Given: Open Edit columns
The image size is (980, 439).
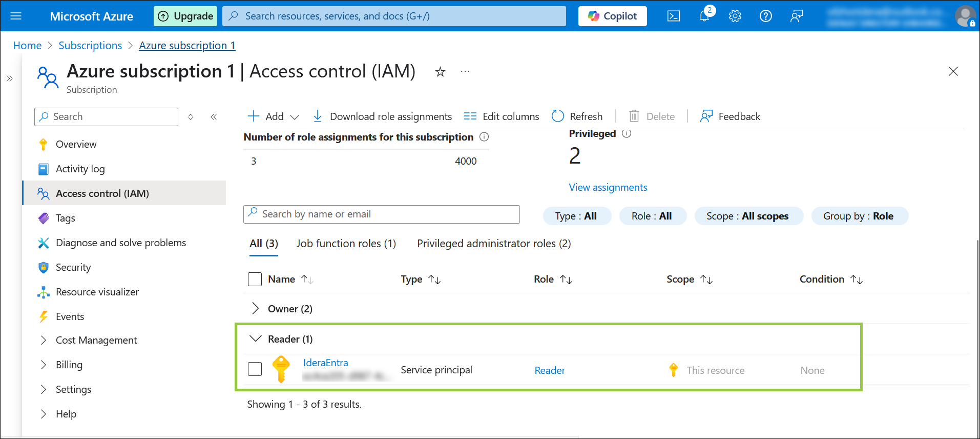Looking at the screenshot, I should 501,116.
